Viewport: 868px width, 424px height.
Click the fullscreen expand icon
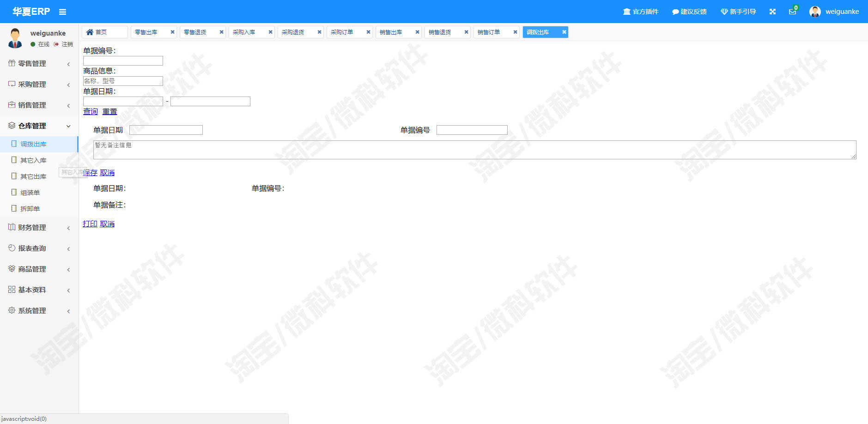(x=772, y=12)
